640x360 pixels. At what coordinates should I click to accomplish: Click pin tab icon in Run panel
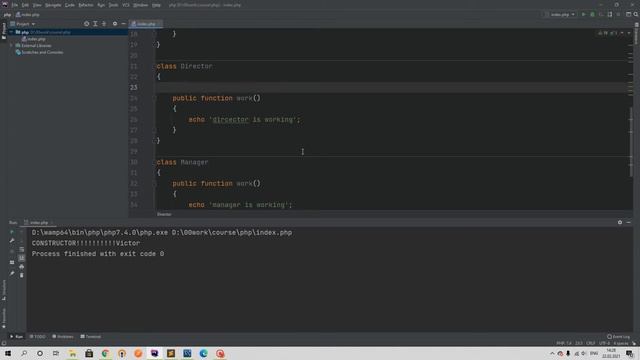coord(12,273)
